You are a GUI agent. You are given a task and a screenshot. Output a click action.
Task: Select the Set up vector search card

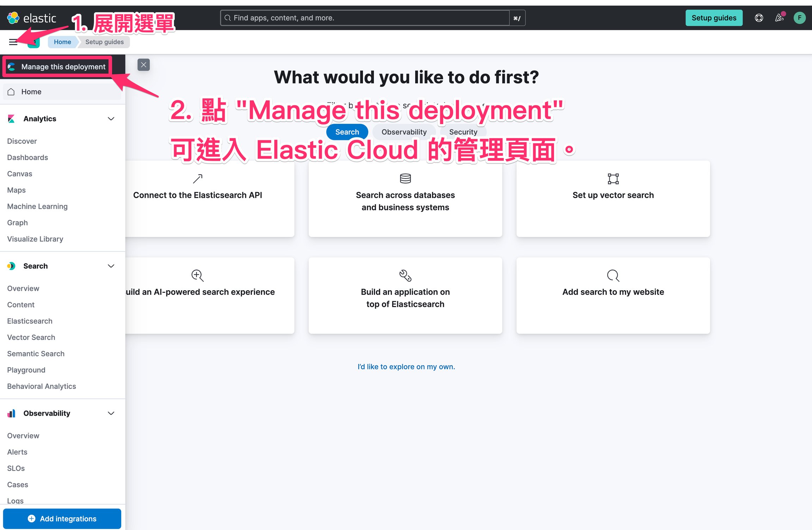pos(613,199)
